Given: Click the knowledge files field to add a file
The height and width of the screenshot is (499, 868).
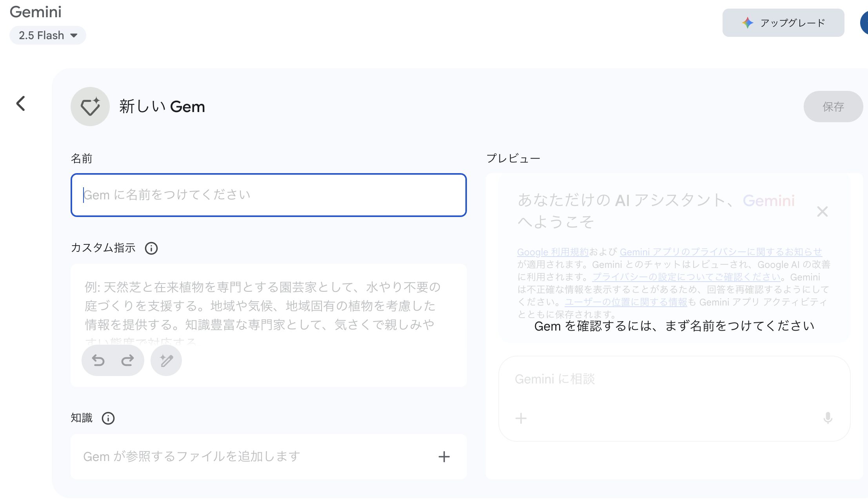Looking at the screenshot, I should point(269,457).
